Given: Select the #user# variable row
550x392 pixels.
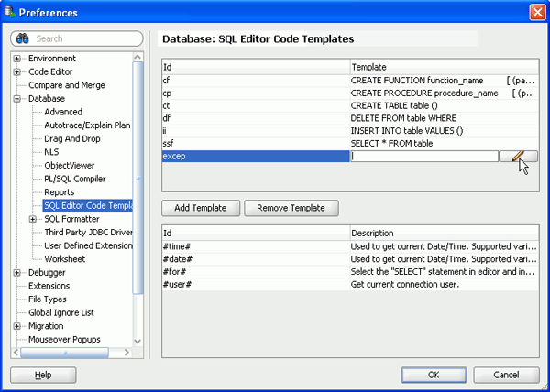Looking at the screenshot, I should pyautogui.click(x=350, y=285).
